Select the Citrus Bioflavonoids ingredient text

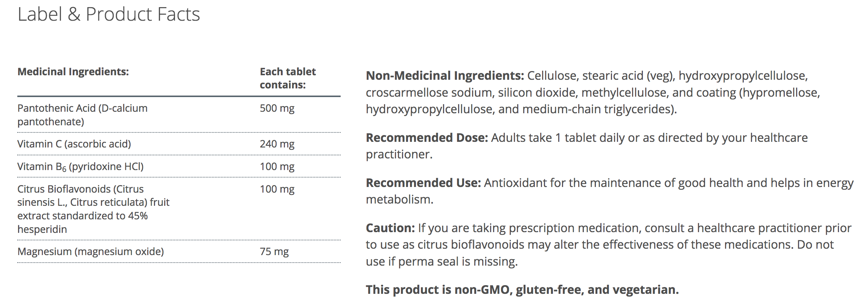tap(93, 209)
